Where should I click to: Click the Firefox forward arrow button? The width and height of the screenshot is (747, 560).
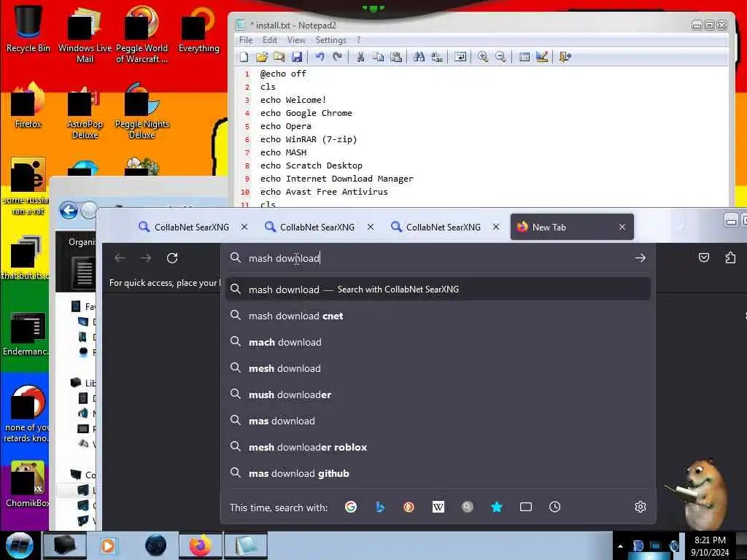point(146,258)
